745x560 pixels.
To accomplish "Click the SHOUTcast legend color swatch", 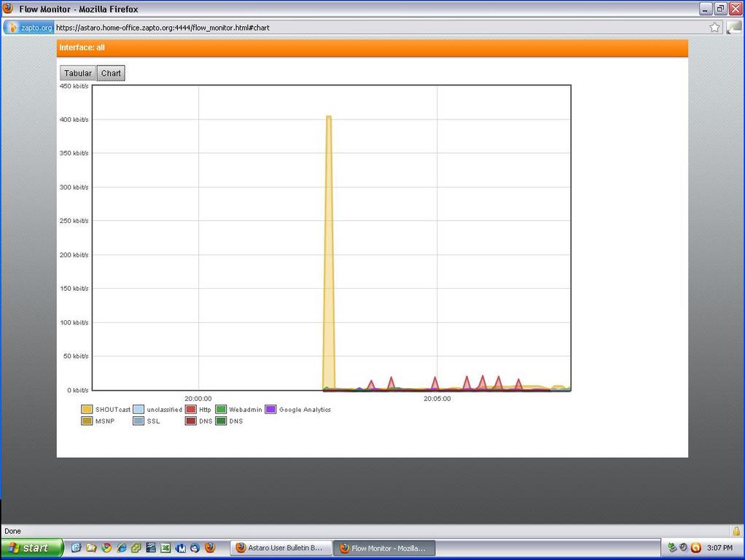I will coord(87,410).
